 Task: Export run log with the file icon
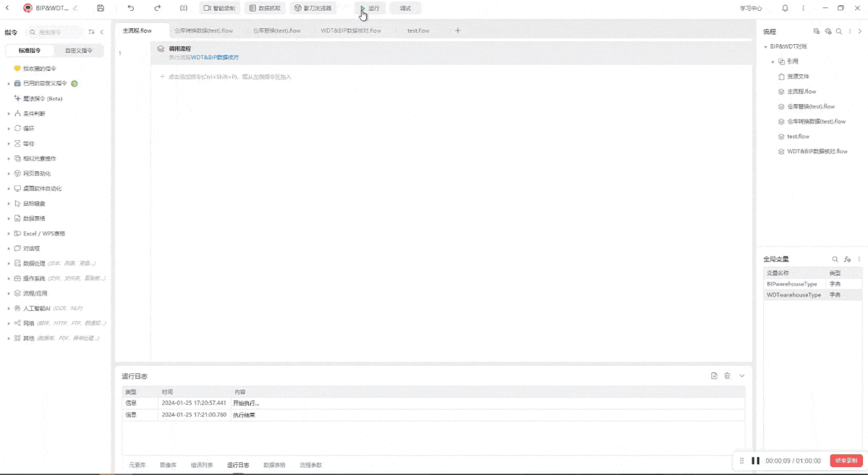tap(714, 376)
